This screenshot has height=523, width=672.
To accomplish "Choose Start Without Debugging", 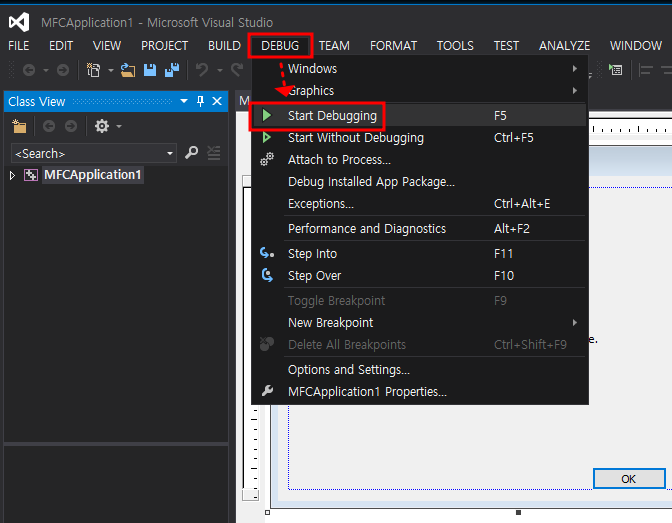I will 420,138.
